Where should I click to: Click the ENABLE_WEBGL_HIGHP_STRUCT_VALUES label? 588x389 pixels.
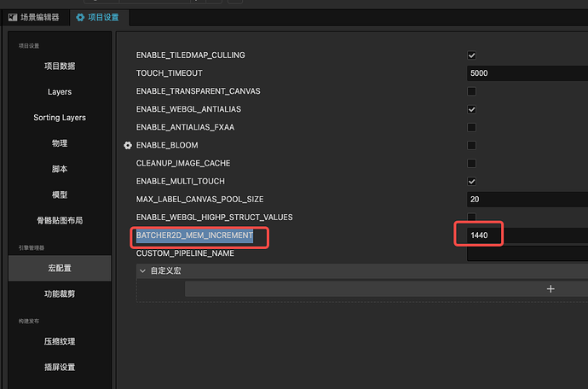[x=215, y=218]
